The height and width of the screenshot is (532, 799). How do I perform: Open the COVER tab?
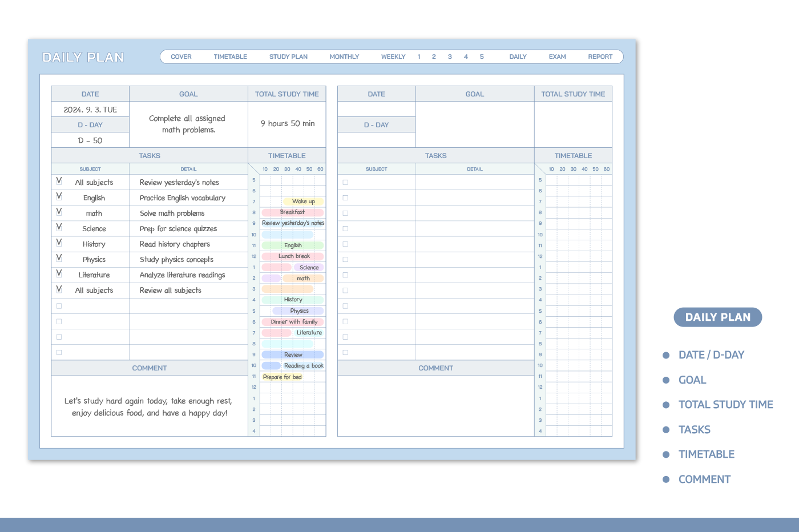coord(181,57)
